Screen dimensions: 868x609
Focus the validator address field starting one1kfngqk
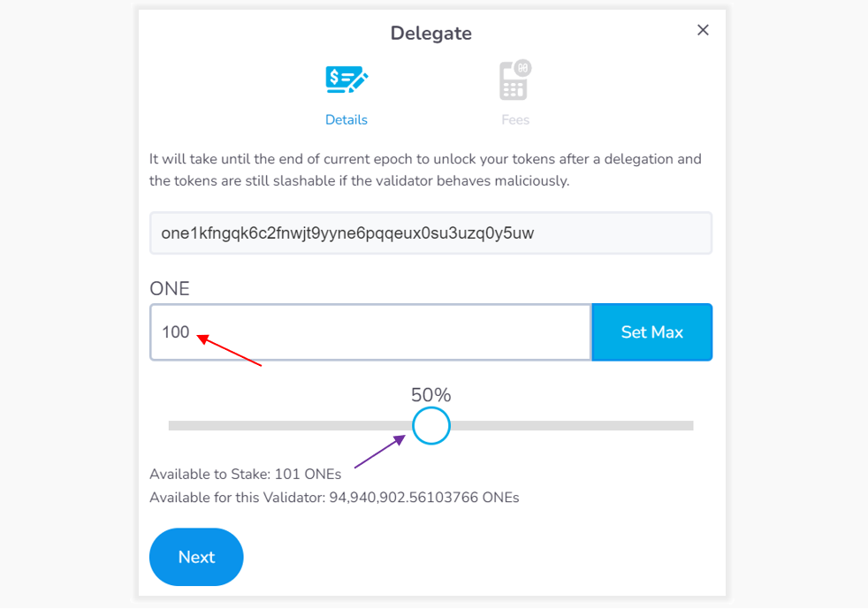tap(430, 233)
